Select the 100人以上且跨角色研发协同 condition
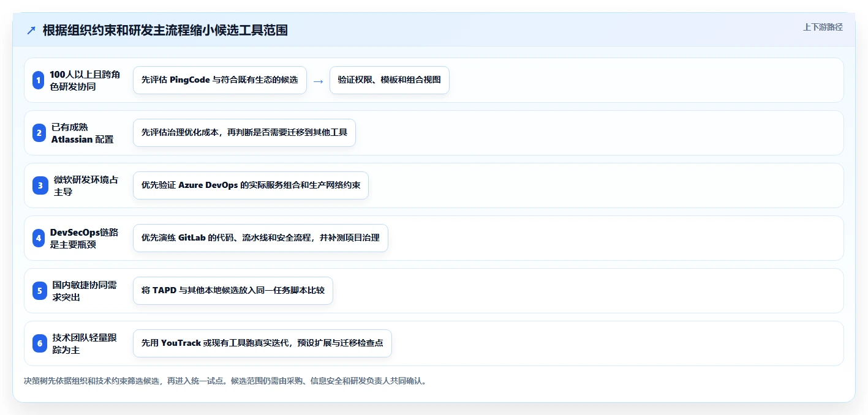Image resolution: width=868 pixels, height=415 pixels. pos(85,80)
